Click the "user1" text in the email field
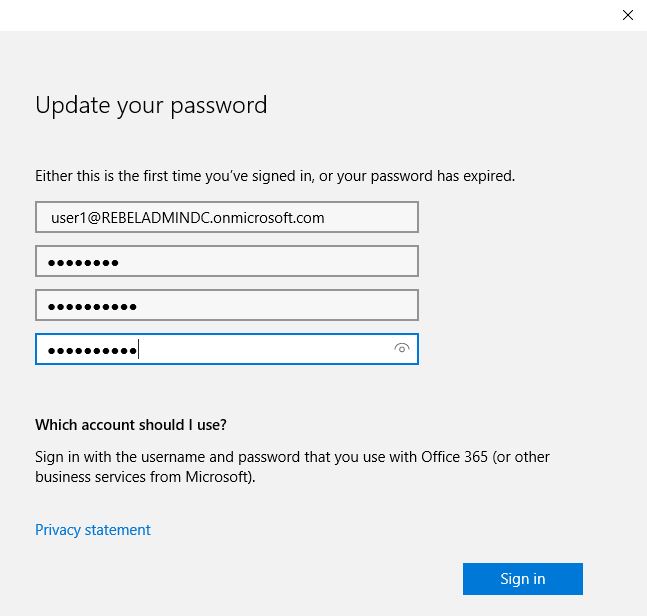The image size is (647, 616). pos(68,217)
